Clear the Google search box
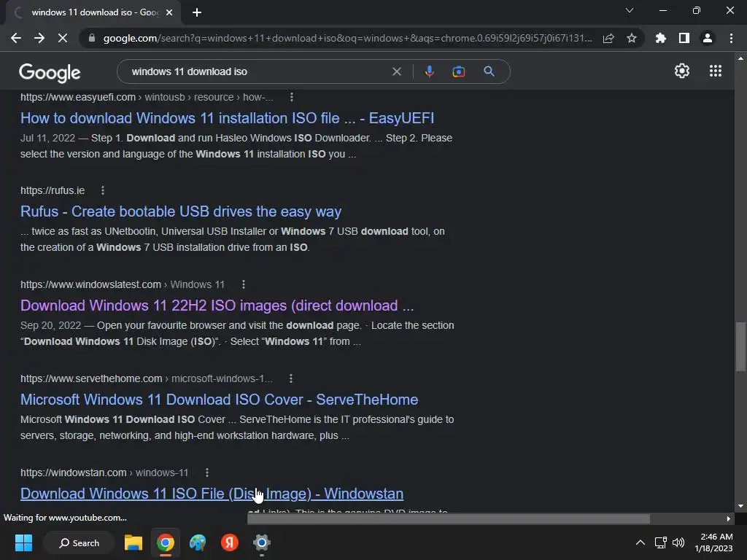The height and width of the screenshot is (560, 747). pos(396,71)
